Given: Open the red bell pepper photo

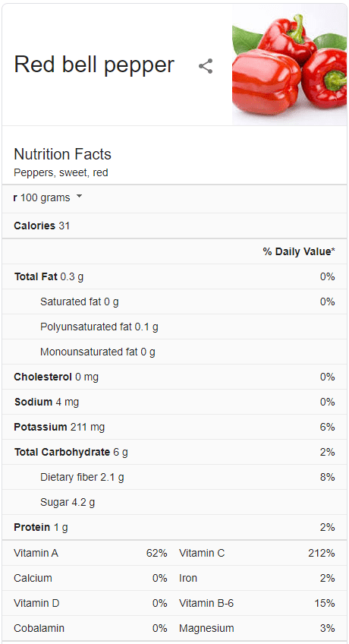Looking at the screenshot, I should (289, 65).
